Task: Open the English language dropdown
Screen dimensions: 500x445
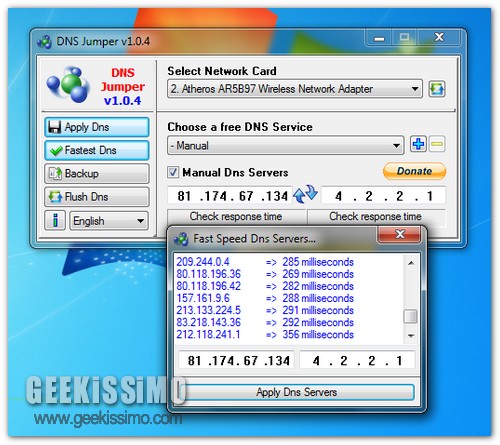Action: click(x=109, y=221)
